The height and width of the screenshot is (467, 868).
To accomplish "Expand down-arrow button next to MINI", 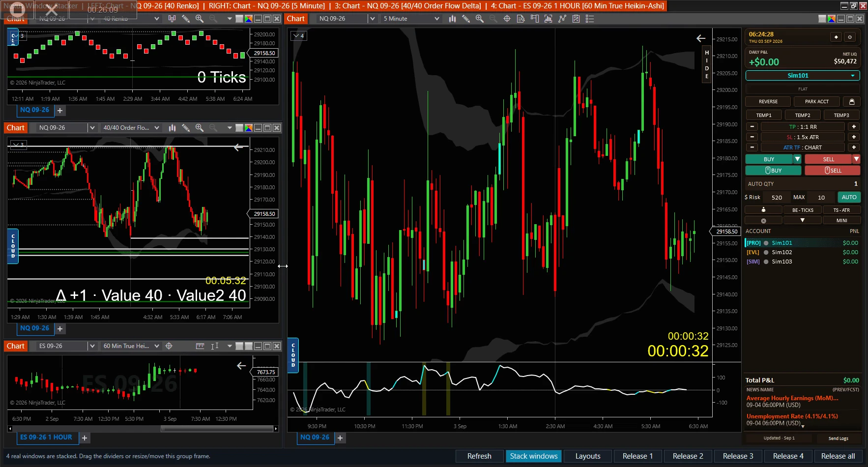I will point(803,221).
